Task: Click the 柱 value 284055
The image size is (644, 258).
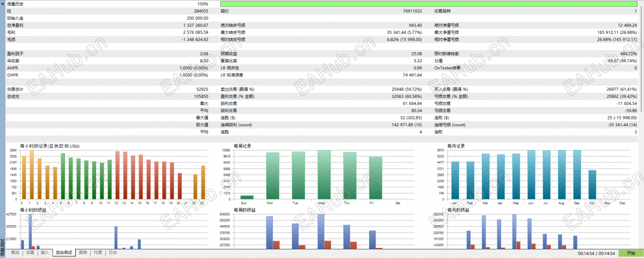Action: [x=201, y=11]
